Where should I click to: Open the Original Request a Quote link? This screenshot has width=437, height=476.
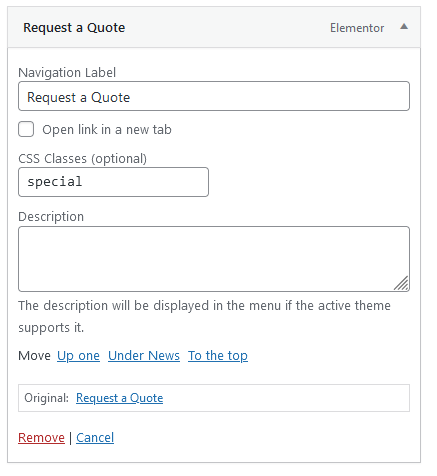(x=119, y=398)
